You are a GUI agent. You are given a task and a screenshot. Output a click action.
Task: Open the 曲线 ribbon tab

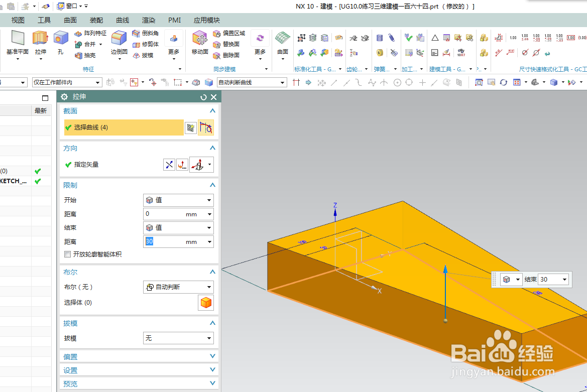pyautogui.click(x=123, y=20)
